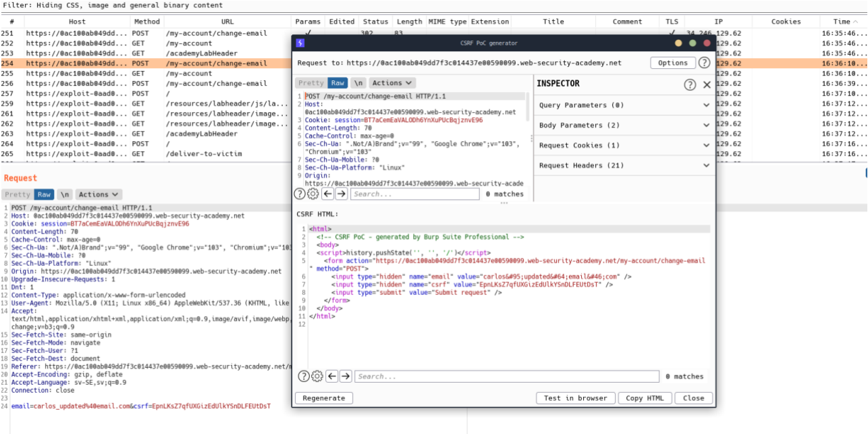Click hidden csrf input line in CSRF HTML
868x434 pixels.
(x=472, y=285)
